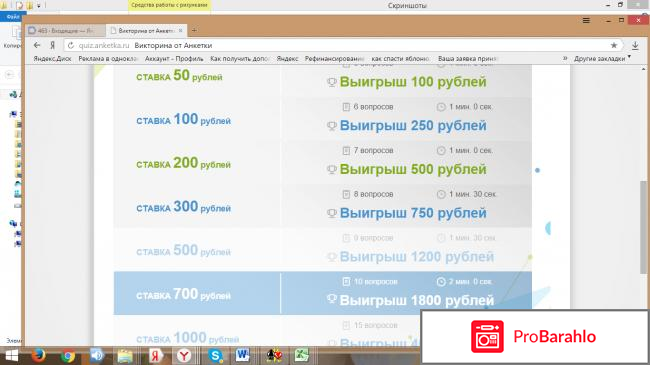
Task: Click the ProBarahlo logo banner
Action: click(x=534, y=336)
